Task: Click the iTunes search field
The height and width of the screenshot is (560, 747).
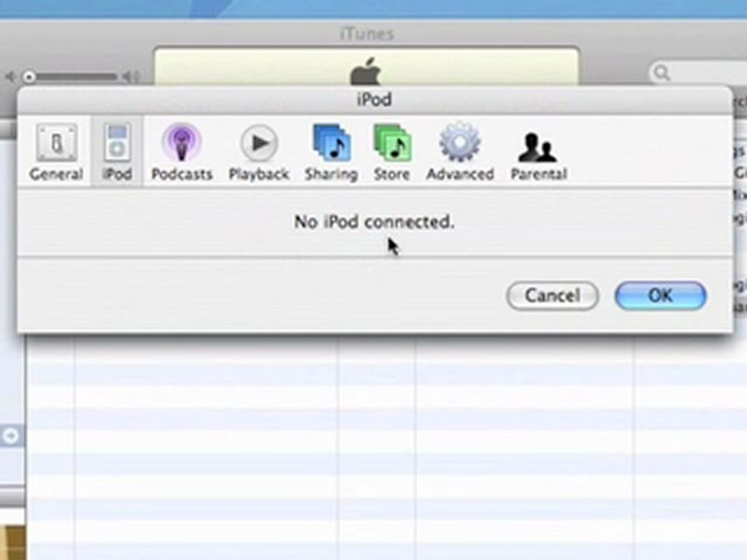Action: click(699, 73)
